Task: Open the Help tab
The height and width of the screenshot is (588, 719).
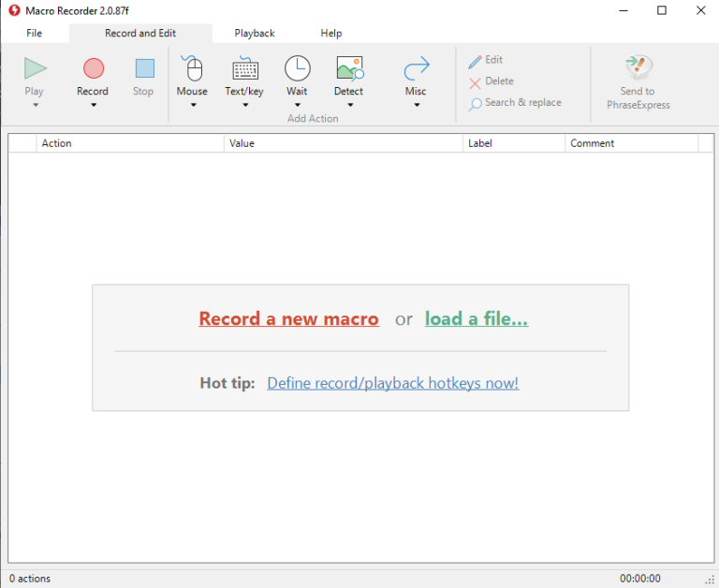Action: [x=331, y=33]
